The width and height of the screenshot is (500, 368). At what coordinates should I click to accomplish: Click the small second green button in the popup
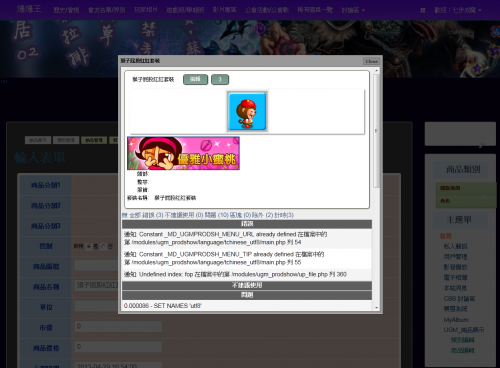[220, 79]
